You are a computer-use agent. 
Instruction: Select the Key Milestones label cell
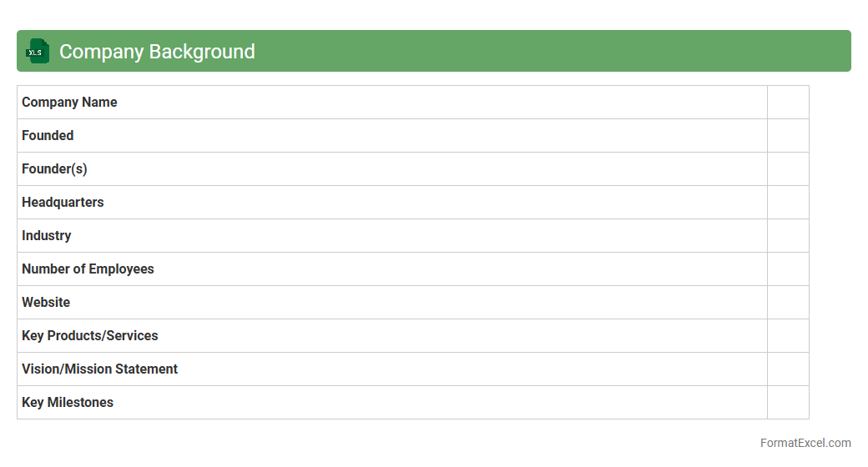[x=68, y=403]
